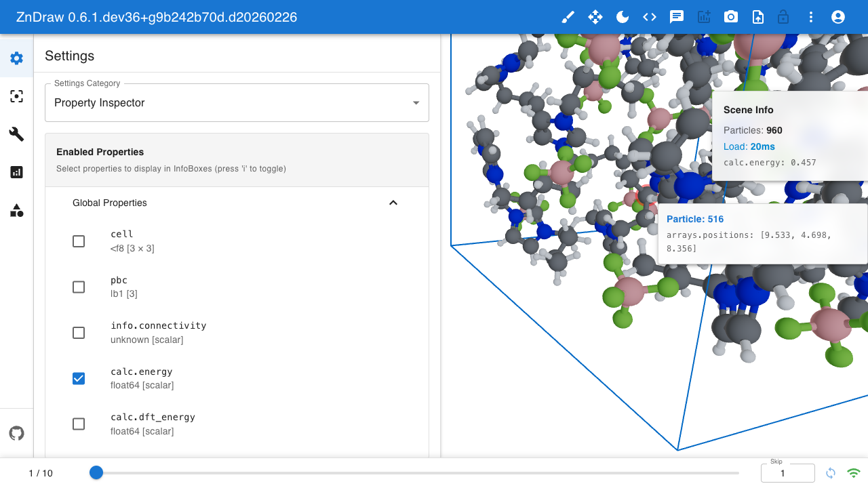Click the Enabled Properties heading
The image size is (868, 488).
[100, 152]
